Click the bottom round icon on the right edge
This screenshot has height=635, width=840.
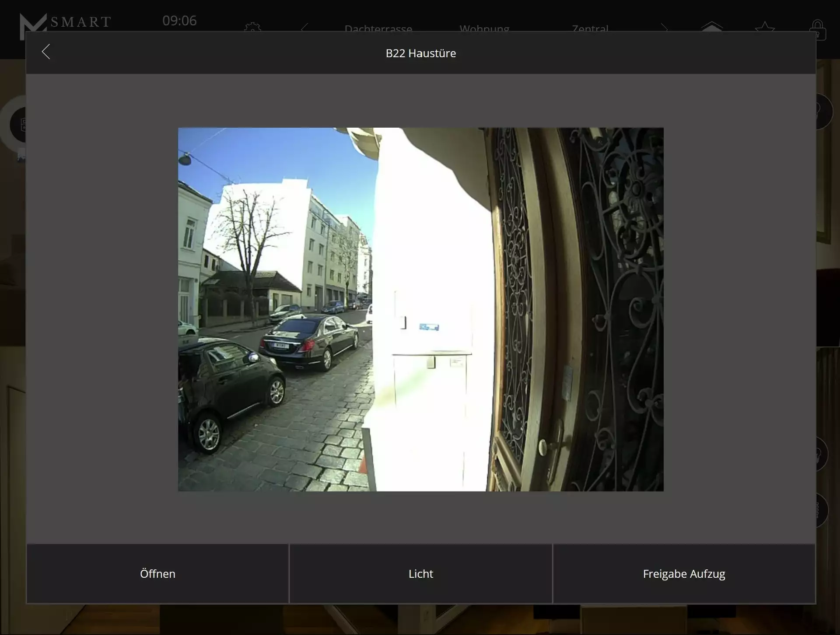point(822,510)
